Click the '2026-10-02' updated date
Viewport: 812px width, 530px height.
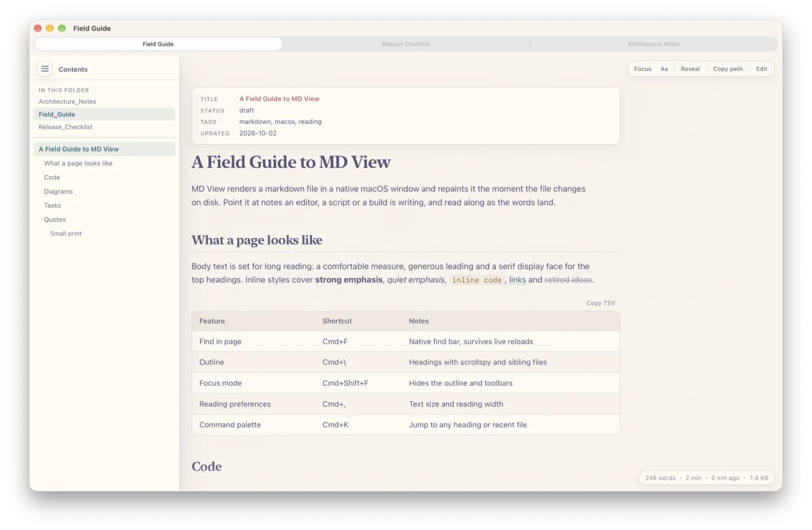258,133
